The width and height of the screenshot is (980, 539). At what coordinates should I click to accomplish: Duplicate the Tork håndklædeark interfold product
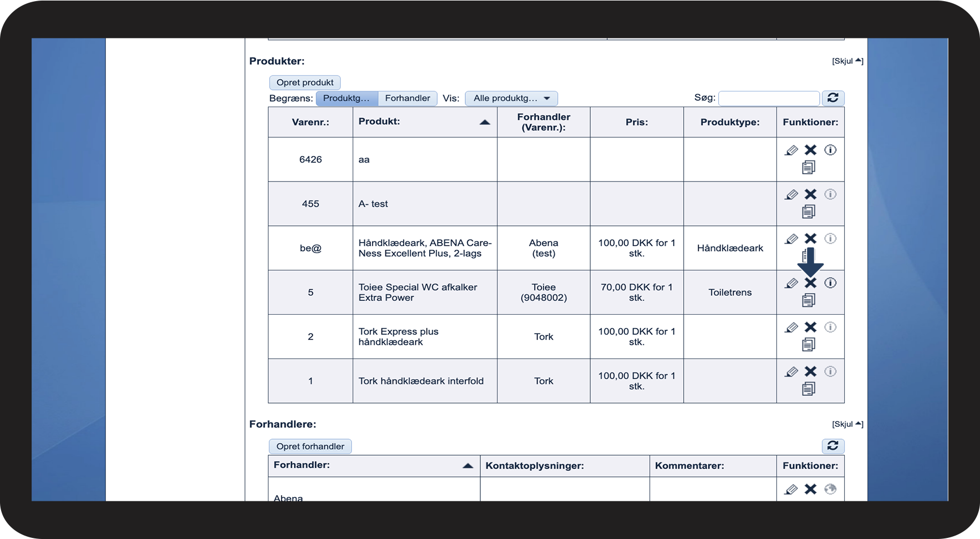809,389
